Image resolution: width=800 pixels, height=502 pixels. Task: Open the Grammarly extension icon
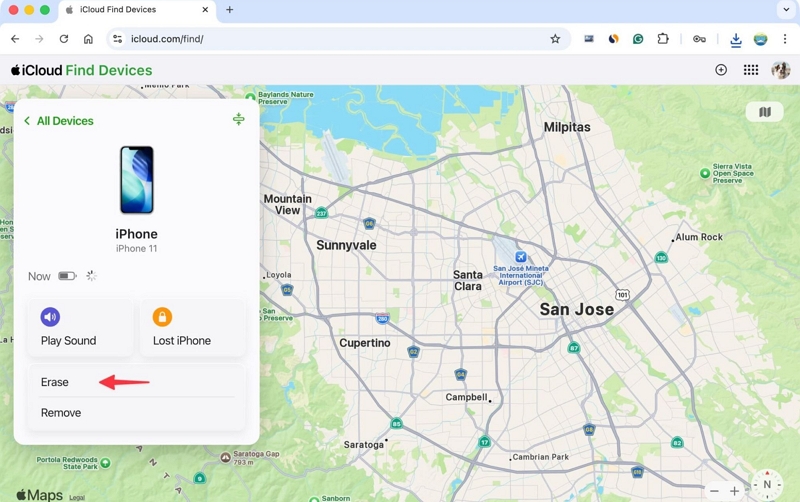(638, 39)
